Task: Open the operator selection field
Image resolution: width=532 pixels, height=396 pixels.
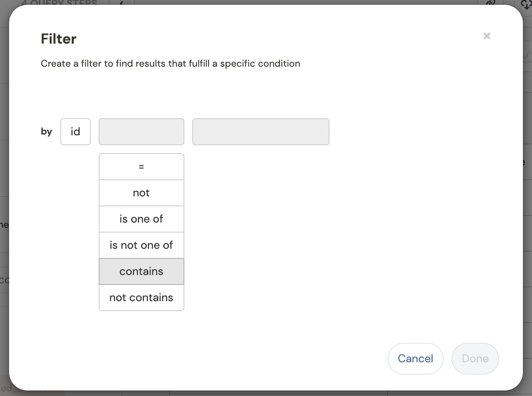Action: [141, 132]
